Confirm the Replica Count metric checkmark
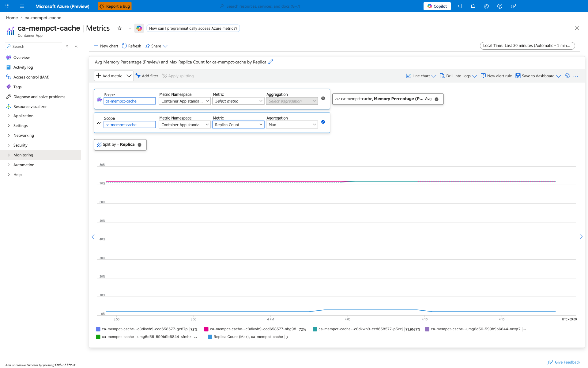Image resolution: width=588 pixels, height=368 pixels. click(x=323, y=122)
